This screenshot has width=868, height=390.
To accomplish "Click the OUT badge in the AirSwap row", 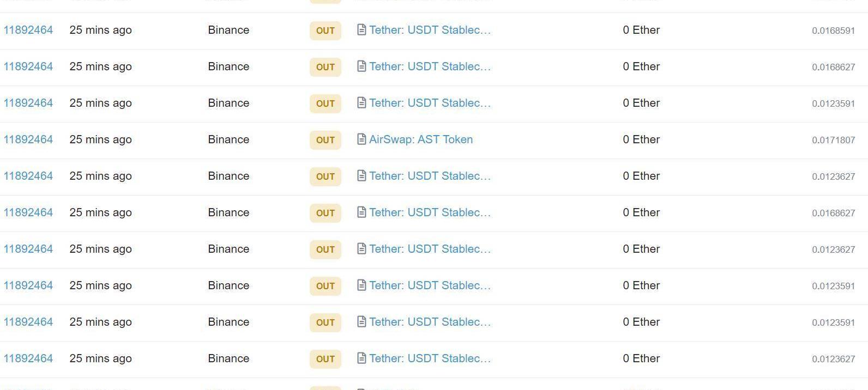I will (x=325, y=140).
